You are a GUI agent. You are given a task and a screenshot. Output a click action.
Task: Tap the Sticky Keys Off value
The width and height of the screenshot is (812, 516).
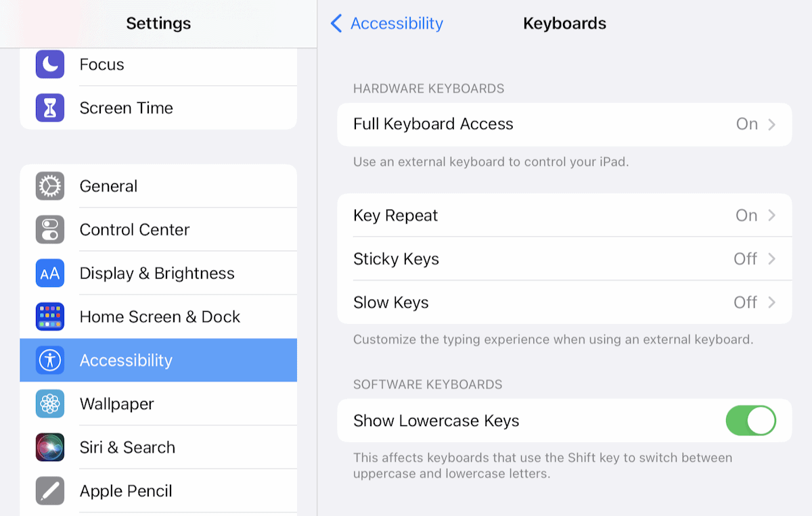[745, 259]
